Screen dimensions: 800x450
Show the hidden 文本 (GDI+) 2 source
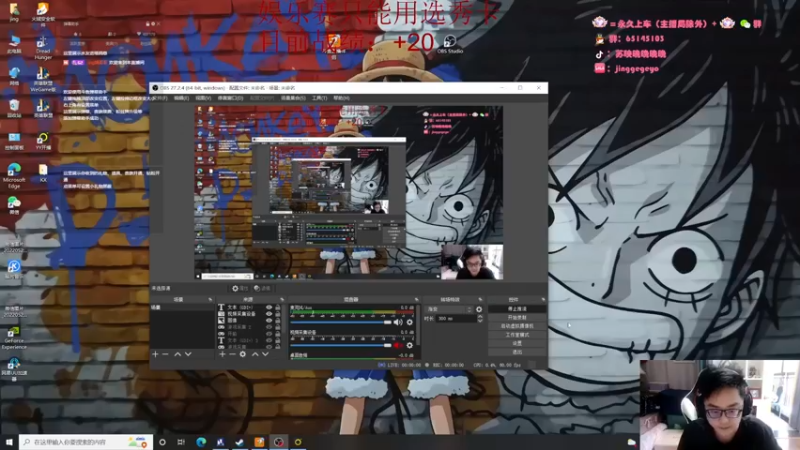pos(269,340)
